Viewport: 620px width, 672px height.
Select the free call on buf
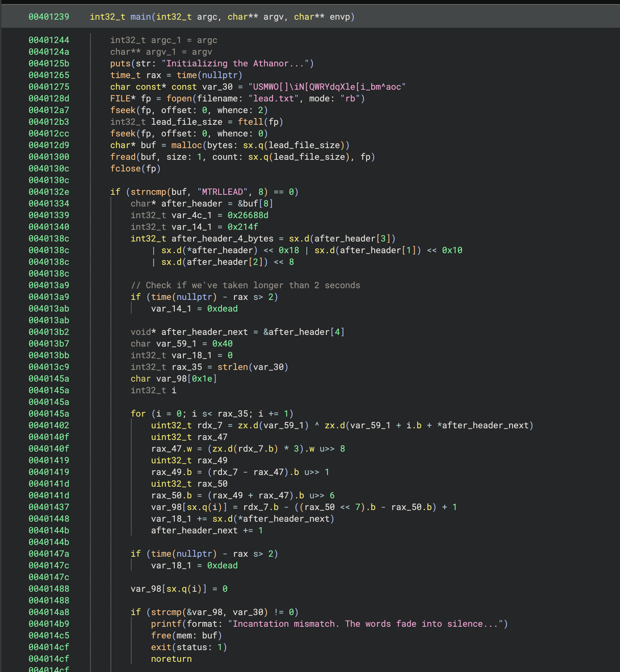tap(162, 636)
